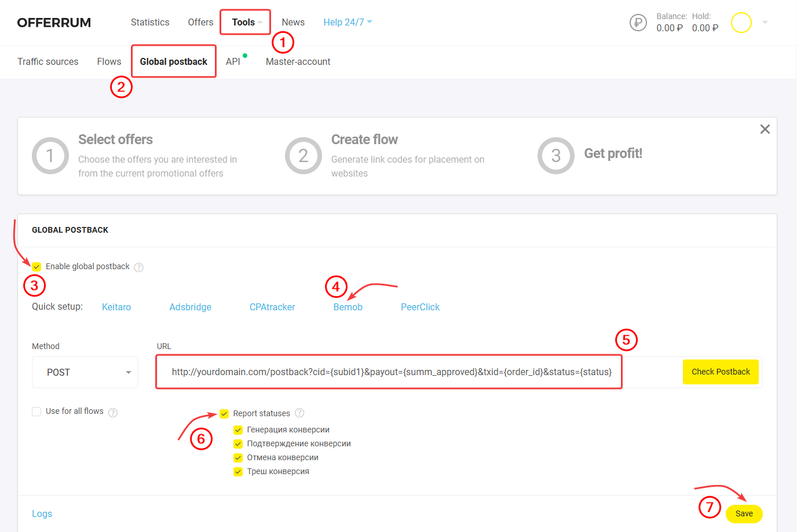Switch to Flows tab
The image size is (797, 532).
109,61
